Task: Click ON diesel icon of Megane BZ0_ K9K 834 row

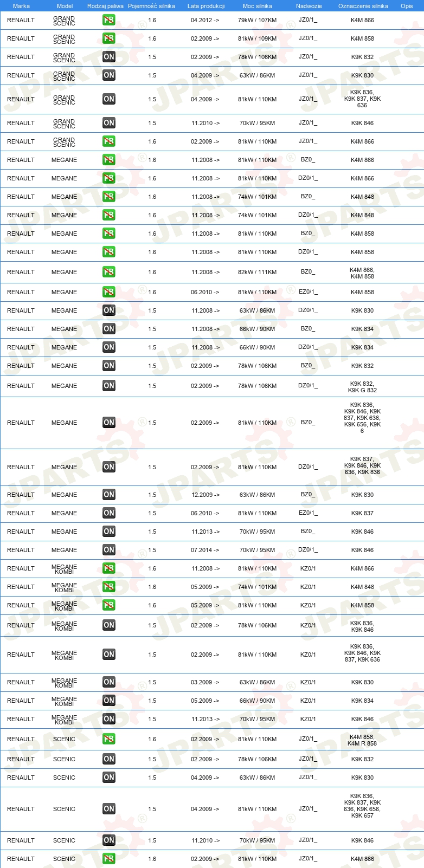Action: [109, 329]
